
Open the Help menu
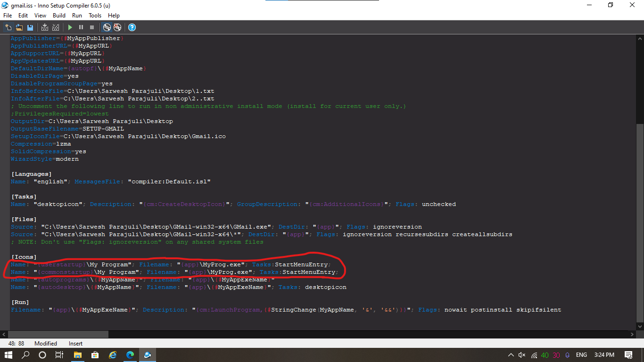[x=114, y=15]
